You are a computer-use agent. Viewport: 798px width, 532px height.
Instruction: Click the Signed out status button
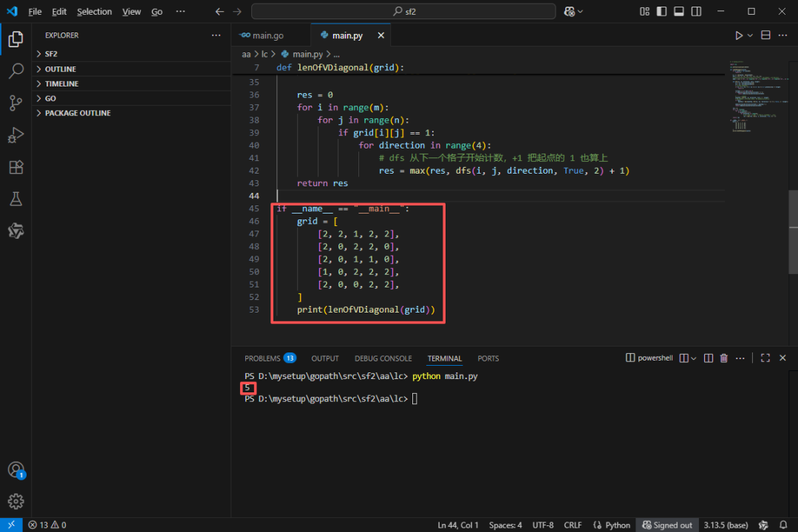click(x=666, y=525)
